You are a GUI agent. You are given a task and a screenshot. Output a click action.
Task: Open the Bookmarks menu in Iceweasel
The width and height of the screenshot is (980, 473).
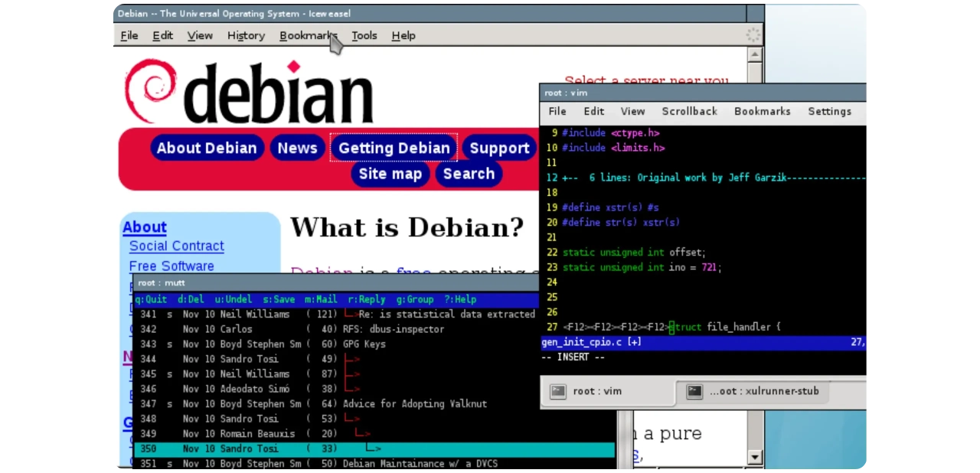tap(309, 35)
